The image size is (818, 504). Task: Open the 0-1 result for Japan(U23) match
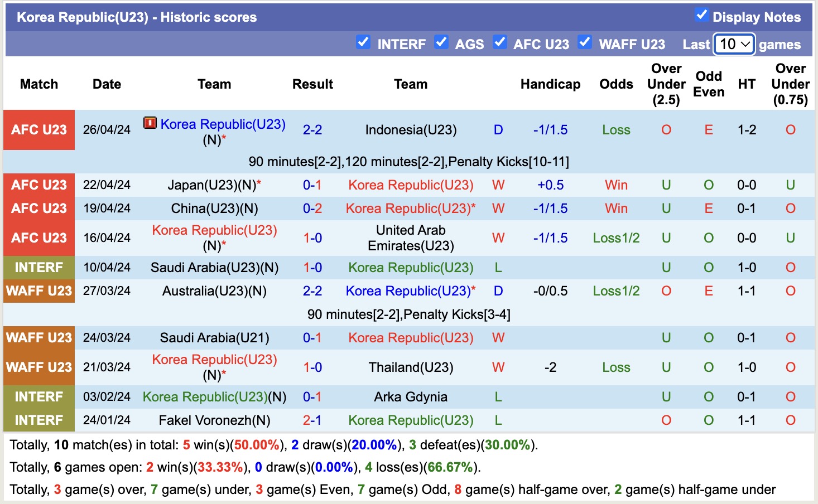coord(312,185)
